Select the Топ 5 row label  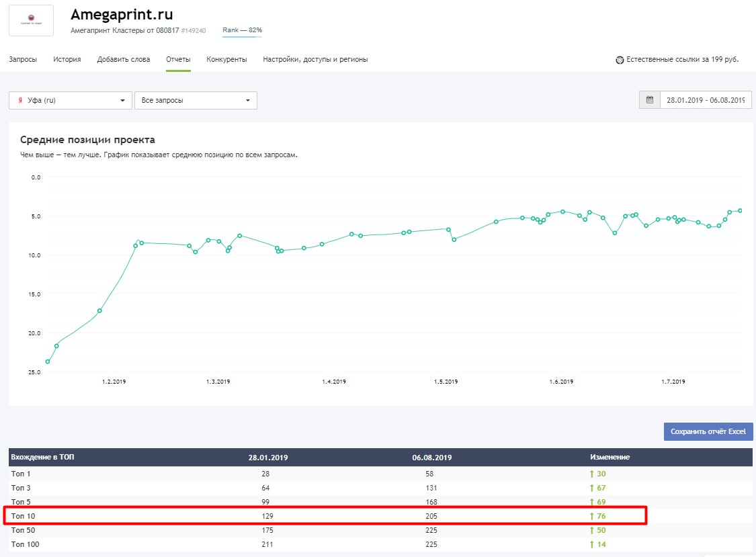click(x=21, y=501)
